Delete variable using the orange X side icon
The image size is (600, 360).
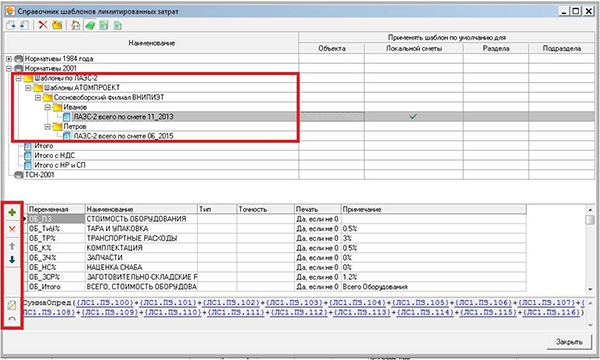12,229
